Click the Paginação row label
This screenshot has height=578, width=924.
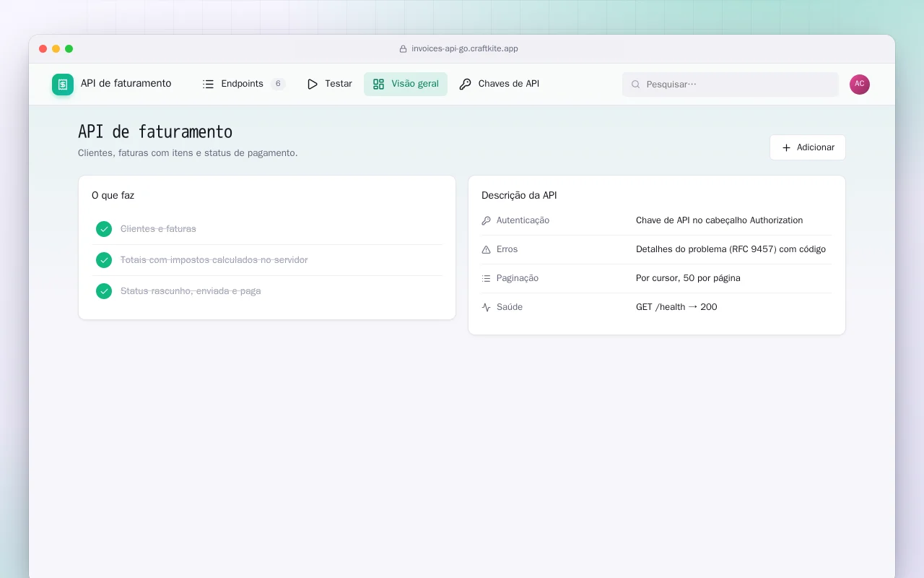coord(518,278)
